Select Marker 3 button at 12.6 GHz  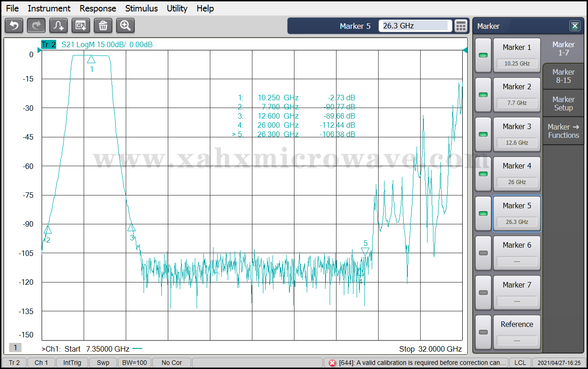click(517, 135)
